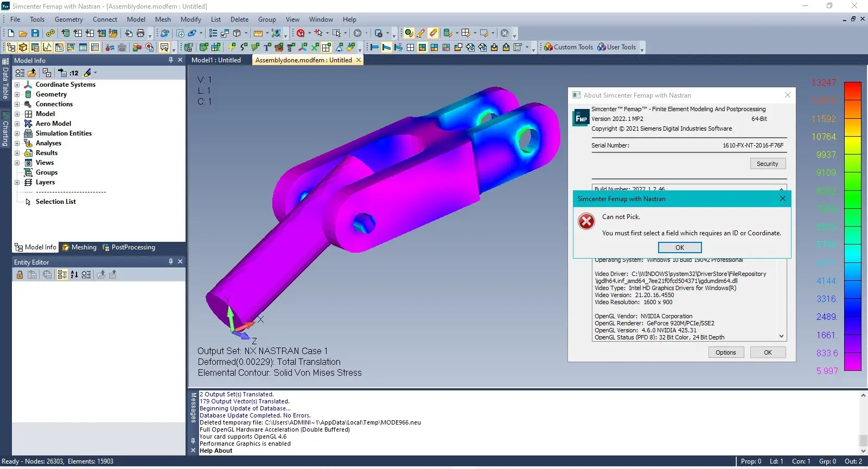868x469 pixels.
Task: Click the Security button in About dialog
Action: pos(767,164)
